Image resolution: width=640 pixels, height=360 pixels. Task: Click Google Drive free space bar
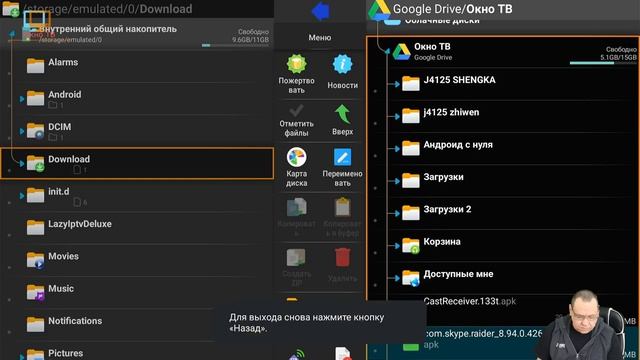pyautogui.click(x=603, y=63)
